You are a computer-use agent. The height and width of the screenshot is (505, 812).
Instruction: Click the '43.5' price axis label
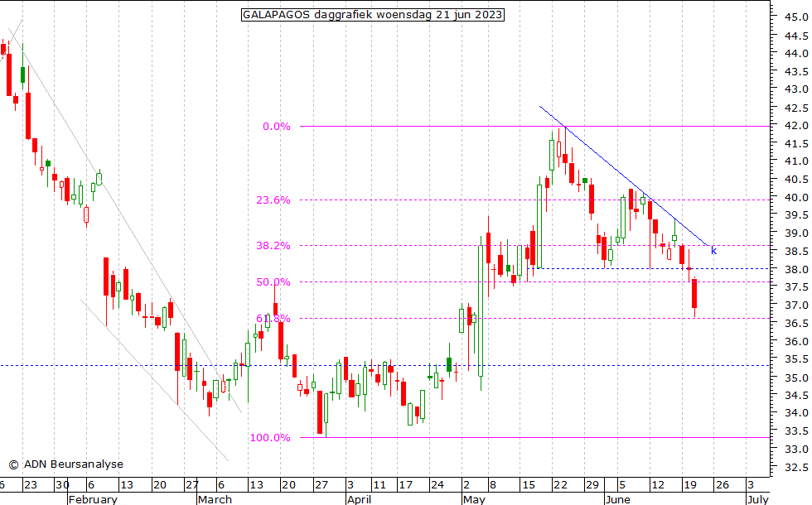796,71
